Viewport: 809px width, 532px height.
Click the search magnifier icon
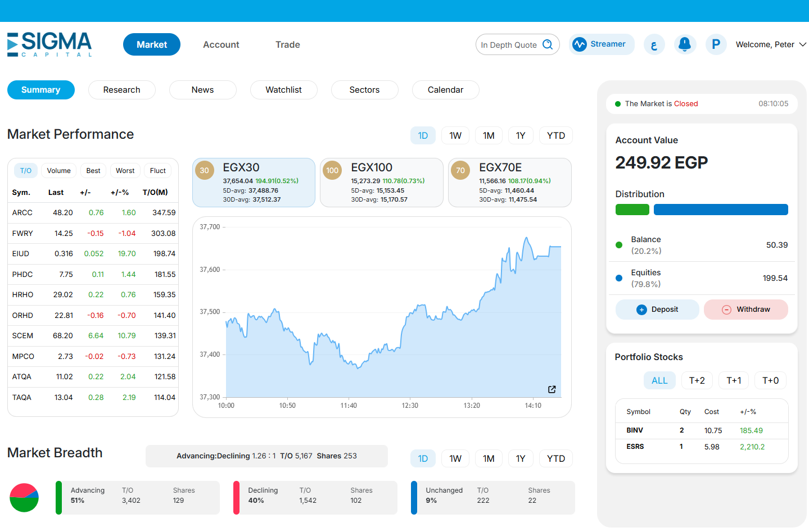[548, 44]
